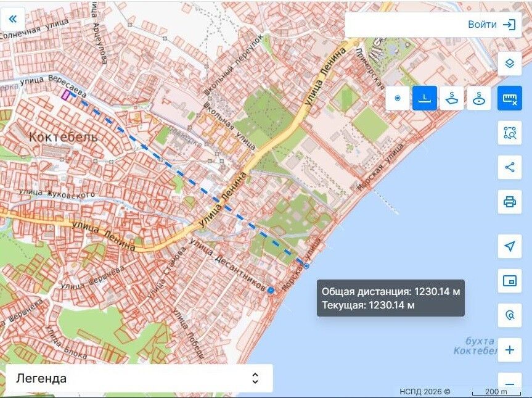This screenshot has height=398, width=532.
Task: Open the map layers panel
Action: click(510, 64)
